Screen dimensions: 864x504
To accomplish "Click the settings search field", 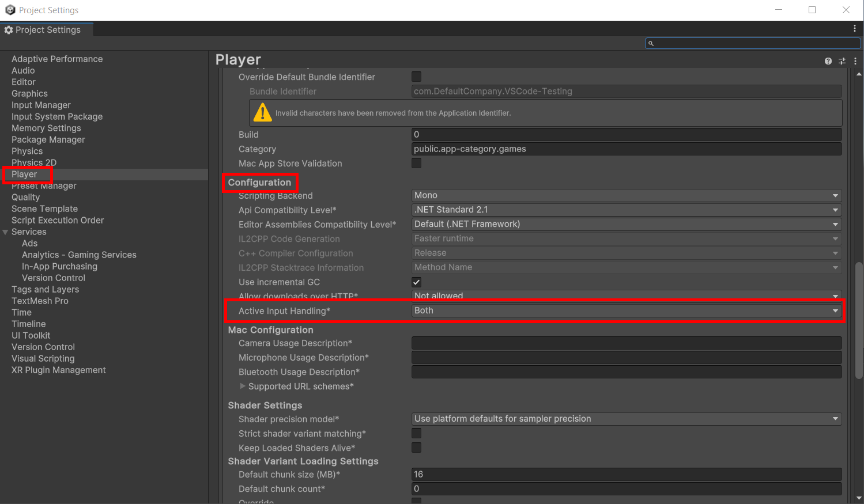I will coord(753,43).
